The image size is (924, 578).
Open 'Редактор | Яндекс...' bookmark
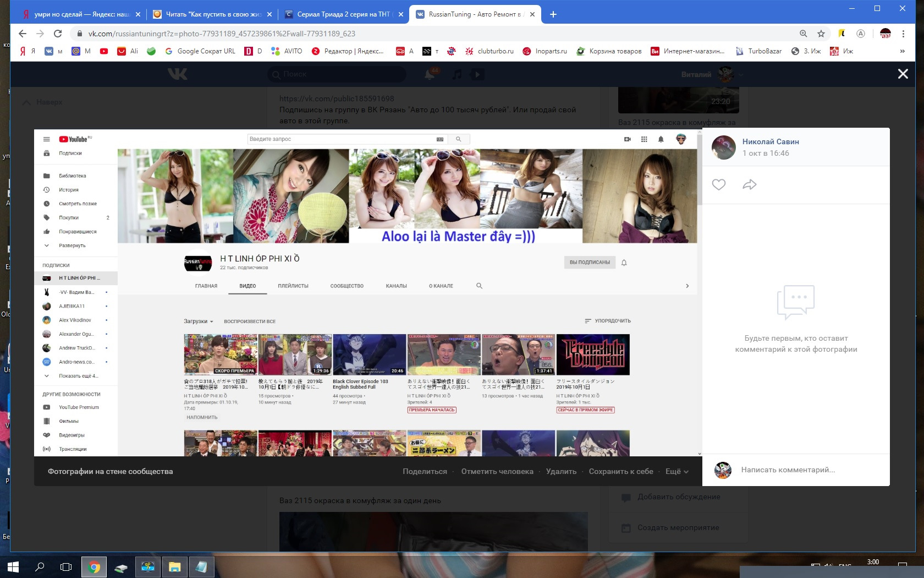348,51
